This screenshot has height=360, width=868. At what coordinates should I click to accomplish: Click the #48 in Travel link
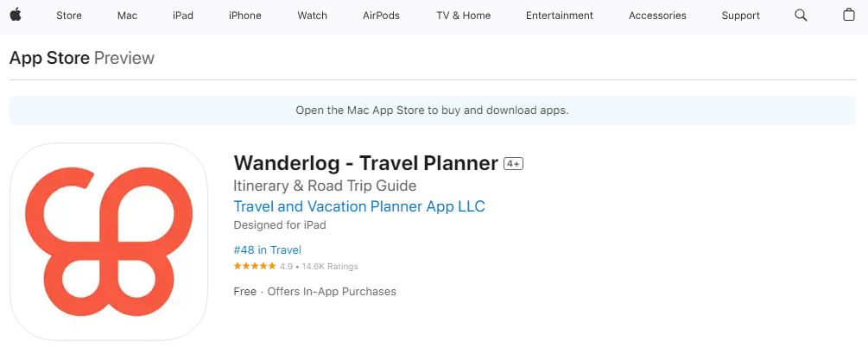(268, 250)
